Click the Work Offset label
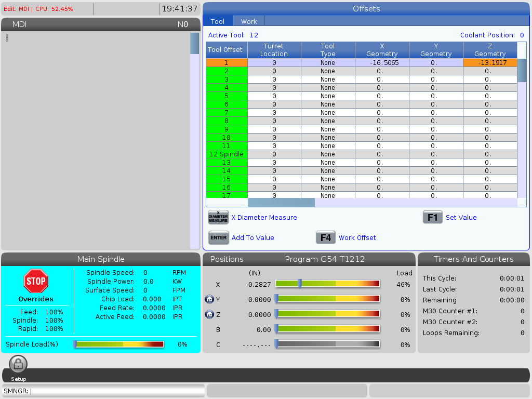Viewport: 532px width, 399px height. click(357, 238)
